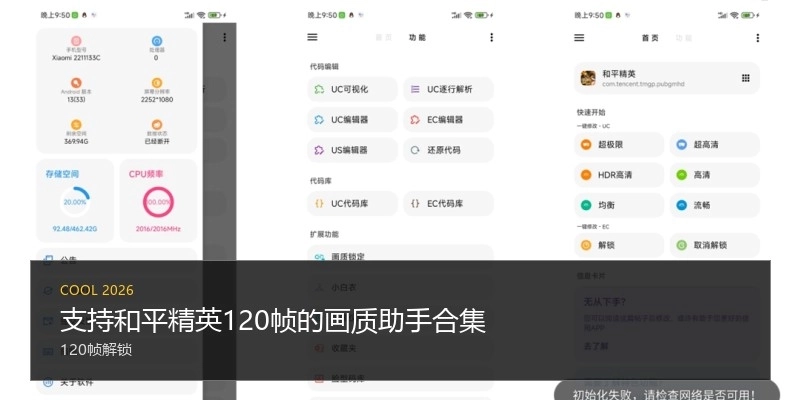800x400 pixels.
Task: Click the Android 版本 icon
Action: coord(76,83)
